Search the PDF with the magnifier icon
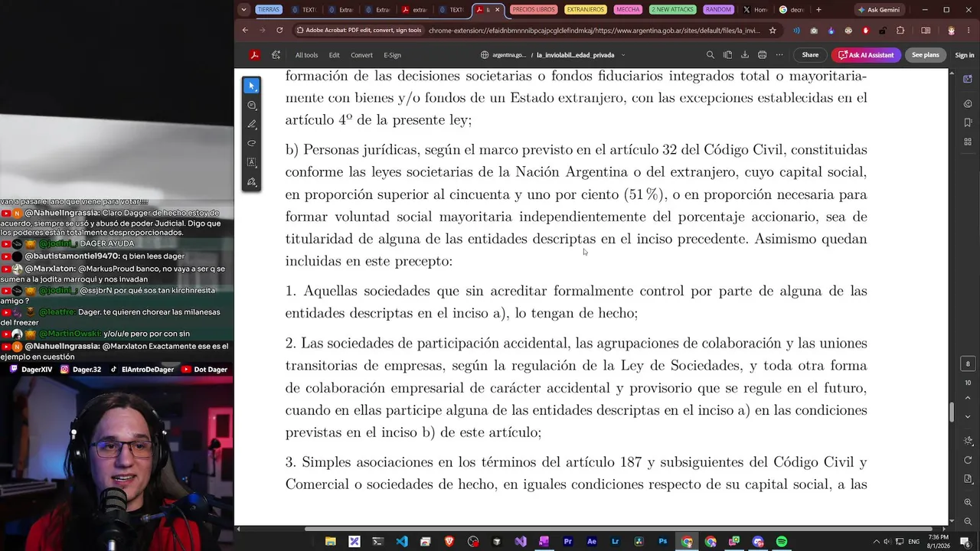This screenshot has width=980, height=551. [710, 55]
